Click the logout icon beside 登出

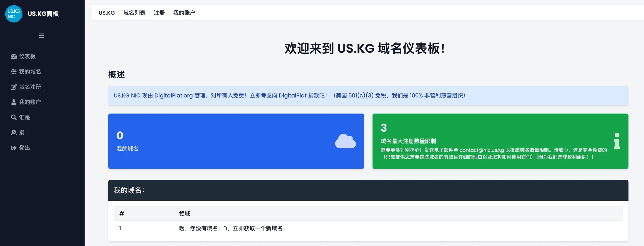click(14, 148)
